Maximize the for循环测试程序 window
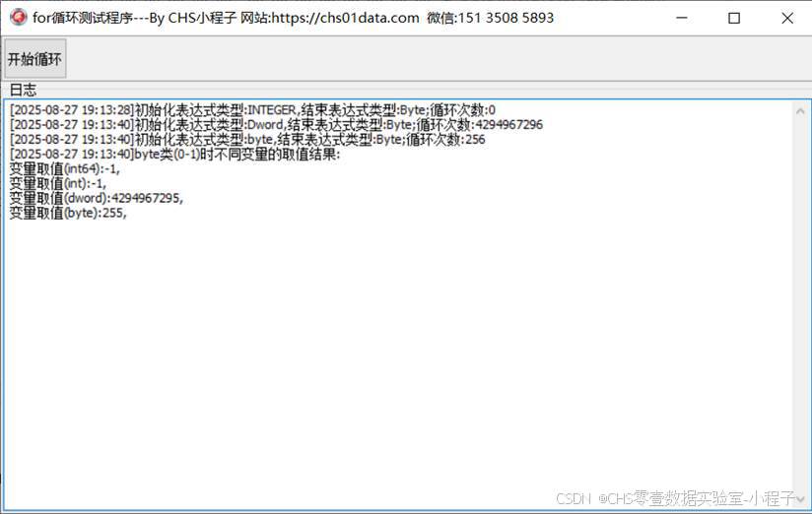The width and height of the screenshot is (812, 514). tap(734, 18)
